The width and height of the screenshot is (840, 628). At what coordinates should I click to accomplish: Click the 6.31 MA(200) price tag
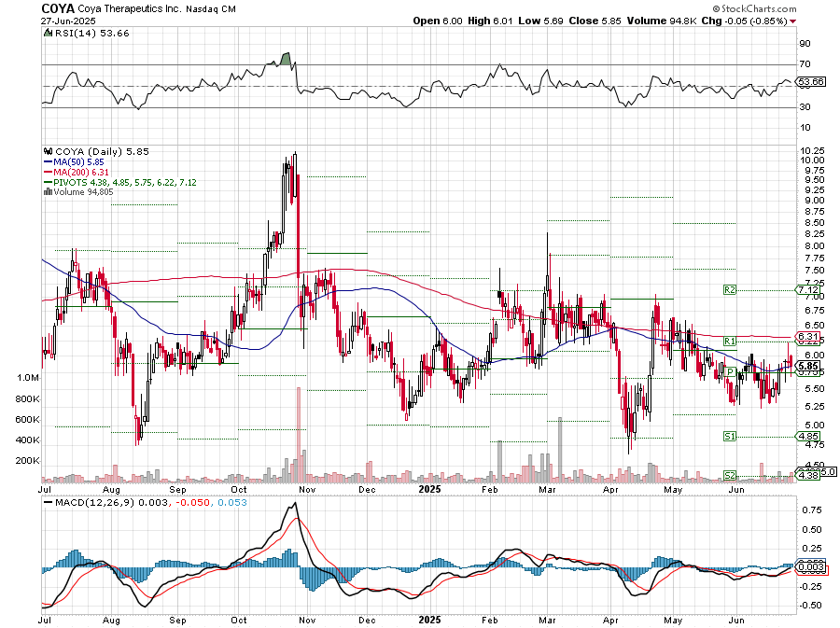pos(808,337)
